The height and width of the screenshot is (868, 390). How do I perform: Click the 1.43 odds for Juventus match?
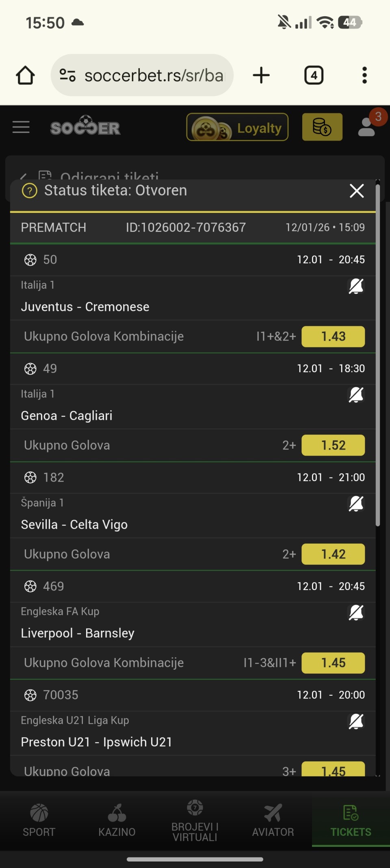point(333,336)
